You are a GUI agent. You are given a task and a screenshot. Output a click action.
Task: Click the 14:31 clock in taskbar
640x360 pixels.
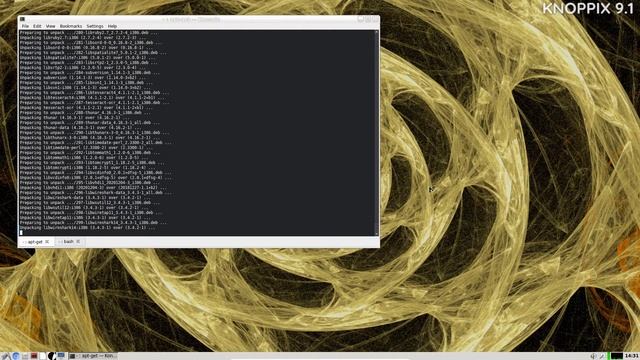[631, 356]
